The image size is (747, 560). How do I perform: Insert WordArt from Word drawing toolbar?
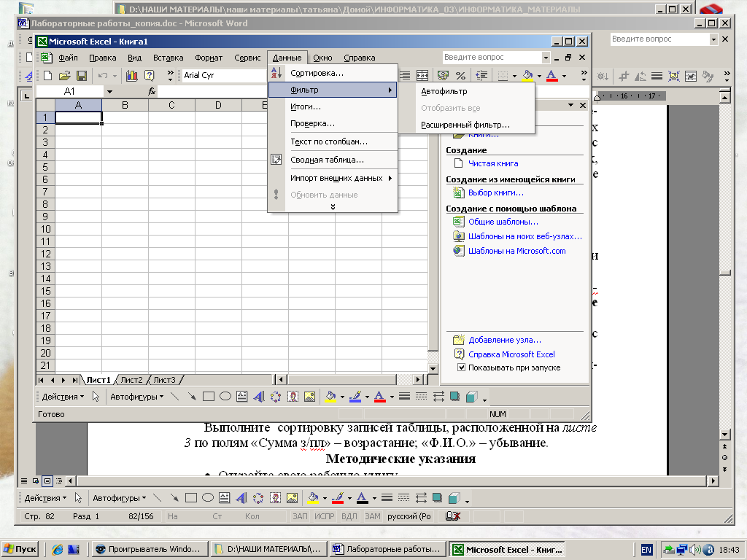click(x=241, y=498)
